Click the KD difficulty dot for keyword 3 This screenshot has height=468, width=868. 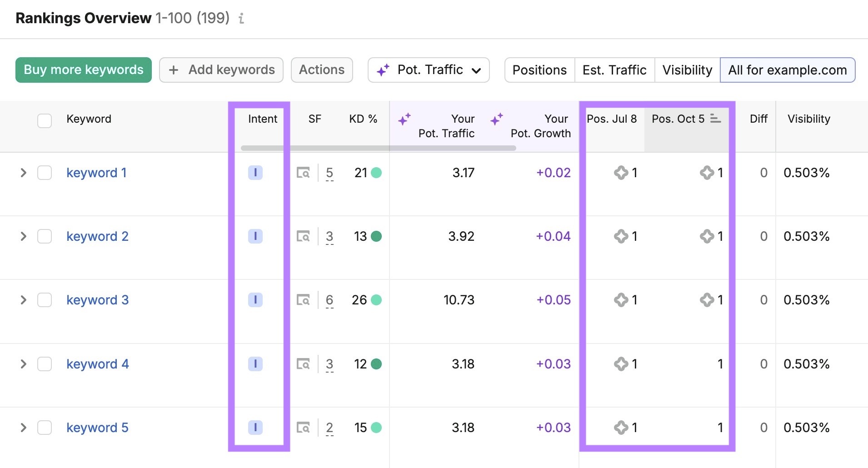(376, 300)
